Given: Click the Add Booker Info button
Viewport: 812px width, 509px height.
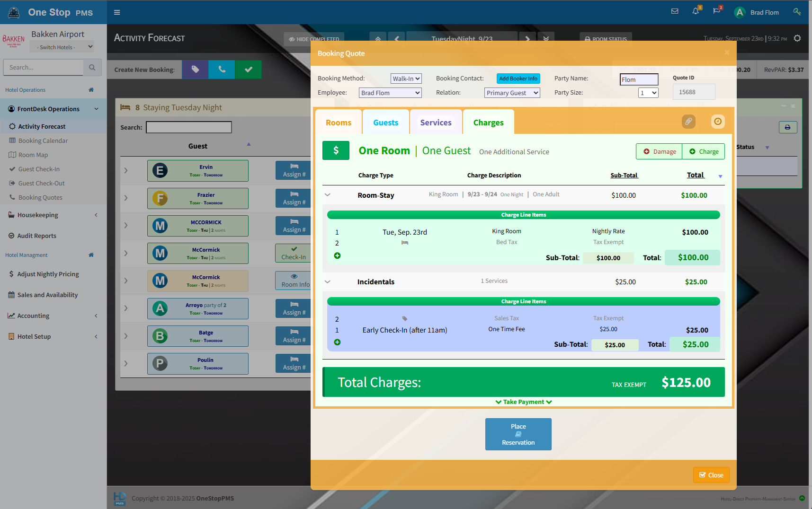Looking at the screenshot, I should (518, 79).
